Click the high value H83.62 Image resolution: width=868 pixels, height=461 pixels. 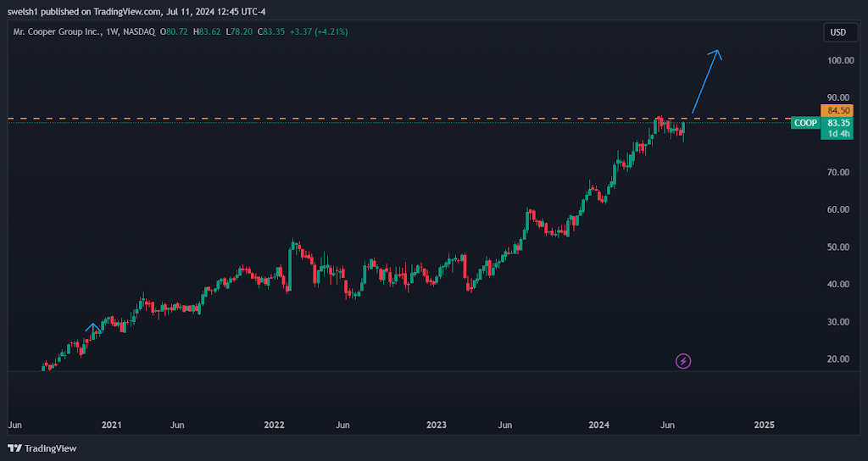[x=207, y=32]
